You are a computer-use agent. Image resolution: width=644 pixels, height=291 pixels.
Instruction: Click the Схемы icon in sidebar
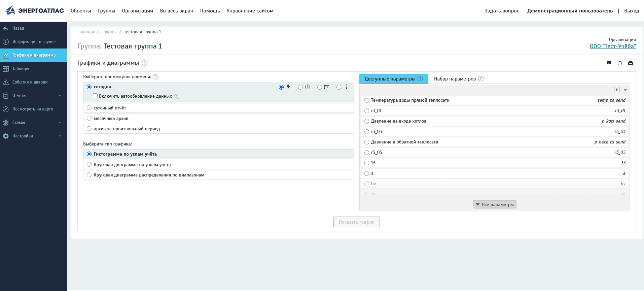pyautogui.click(x=6, y=123)
